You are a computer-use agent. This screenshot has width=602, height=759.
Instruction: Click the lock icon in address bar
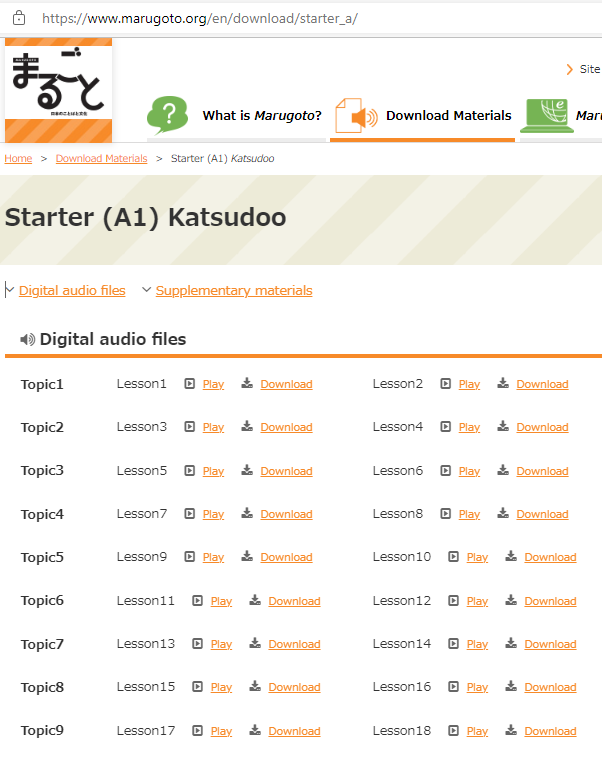tap(19, 18)
